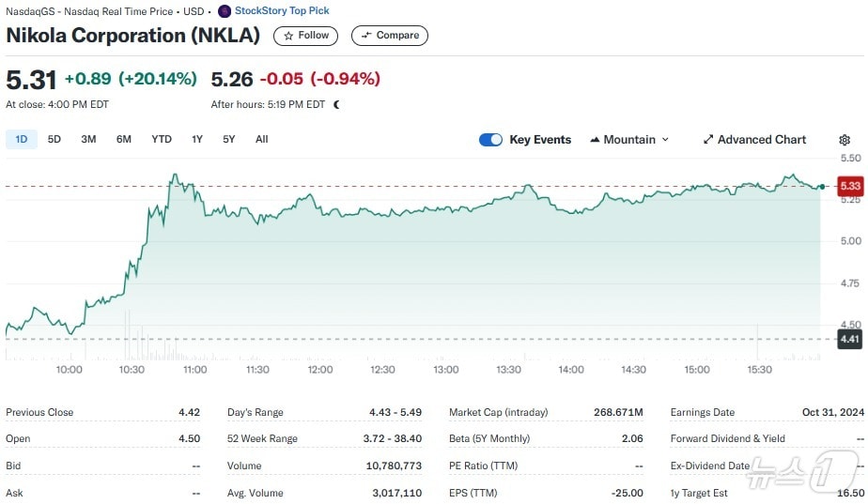868x504 pixels.
Task: Show the All time range
Action: click(261, 139)
